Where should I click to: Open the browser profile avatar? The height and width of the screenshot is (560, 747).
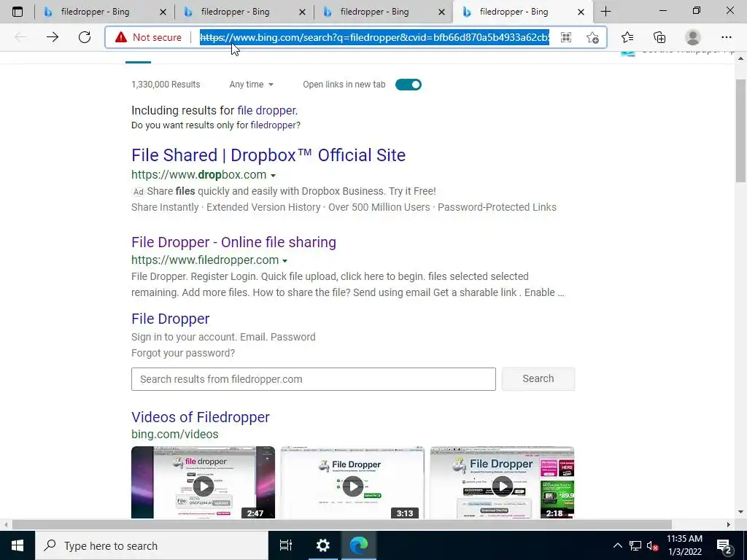click(x=693, y=37)
